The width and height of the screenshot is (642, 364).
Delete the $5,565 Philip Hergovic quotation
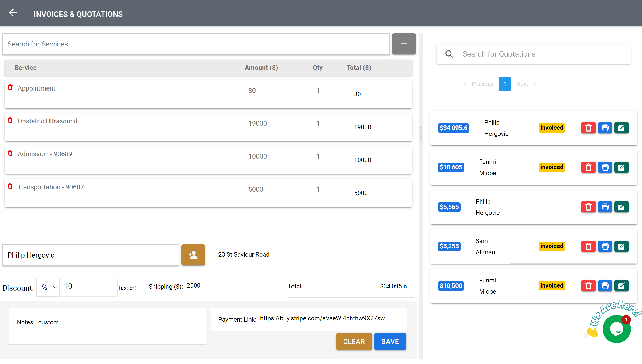tap(588, 207)
